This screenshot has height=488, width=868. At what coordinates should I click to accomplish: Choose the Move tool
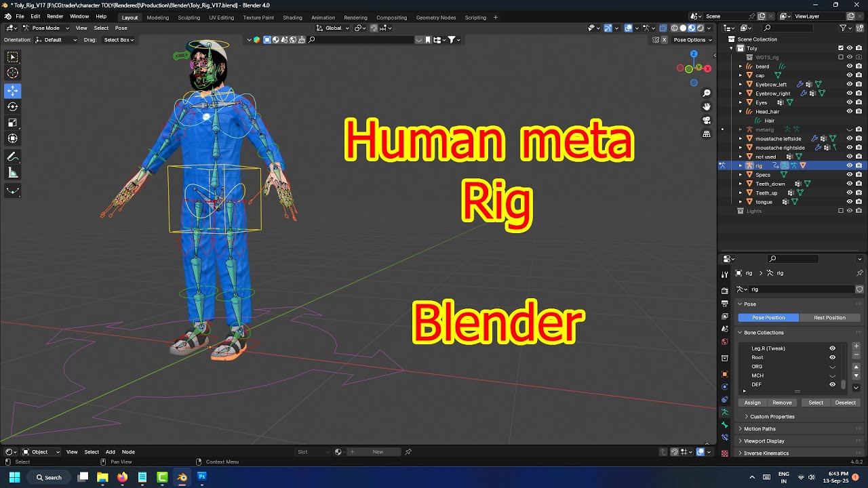[x=13, y=90]
